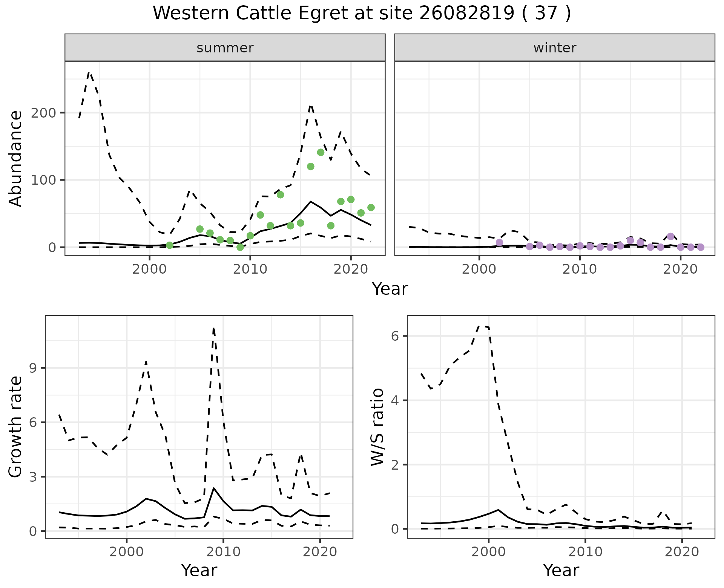
Task: Click the 6 tick label on W/S ratio axis
Action: (395, 336)
